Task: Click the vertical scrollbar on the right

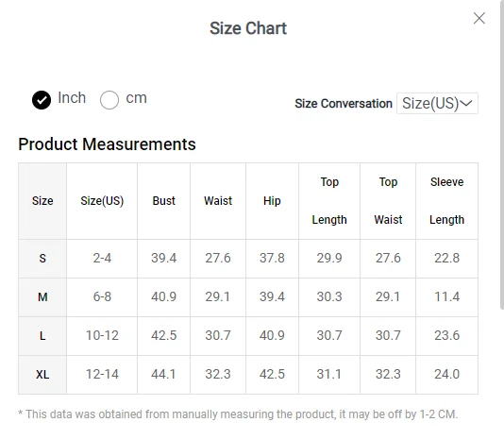Action: tap(502, 155)
